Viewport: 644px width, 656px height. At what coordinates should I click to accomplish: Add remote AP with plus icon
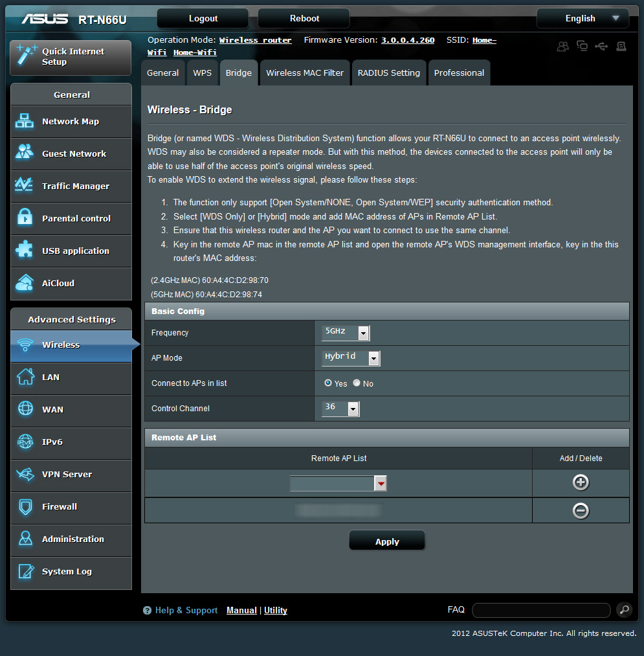(581, 482)
